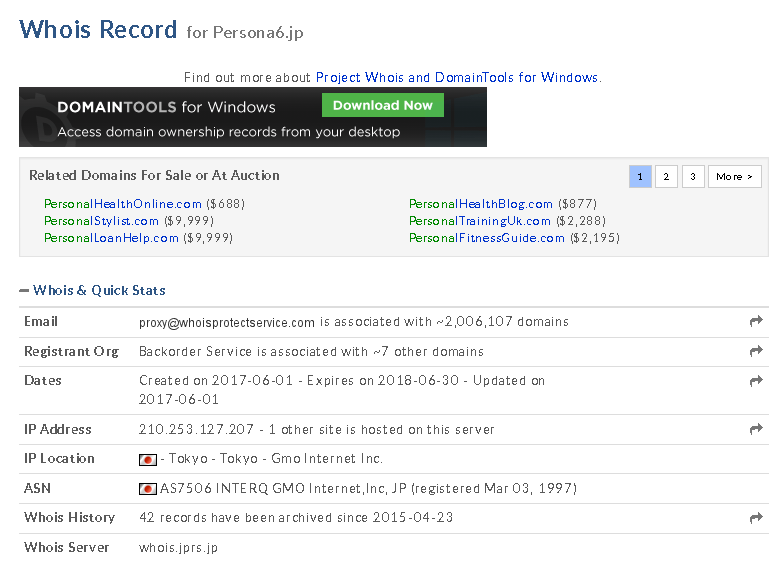Click the share arrow in the Email row
Screen dimensions: 781x574
756,321
